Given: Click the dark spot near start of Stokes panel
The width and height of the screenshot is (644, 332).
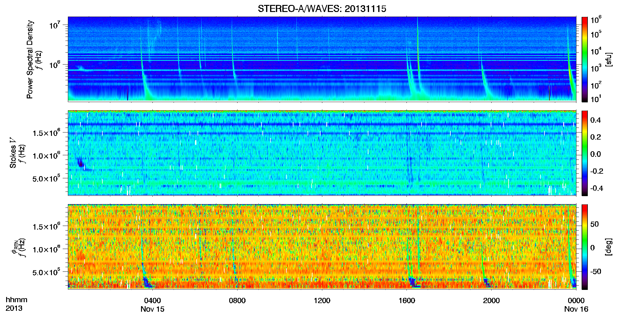Looking at the screenshot, I should click(x=81, y=164).
